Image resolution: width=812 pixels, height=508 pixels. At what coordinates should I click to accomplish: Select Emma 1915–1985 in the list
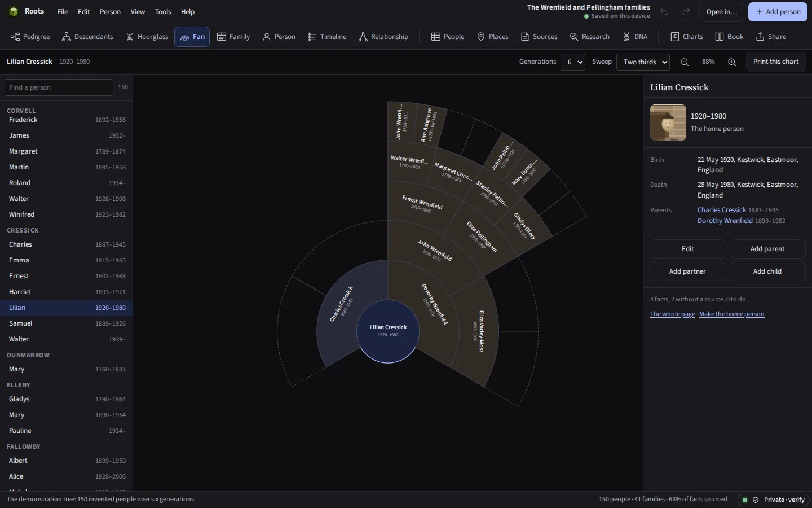point(67,260)
